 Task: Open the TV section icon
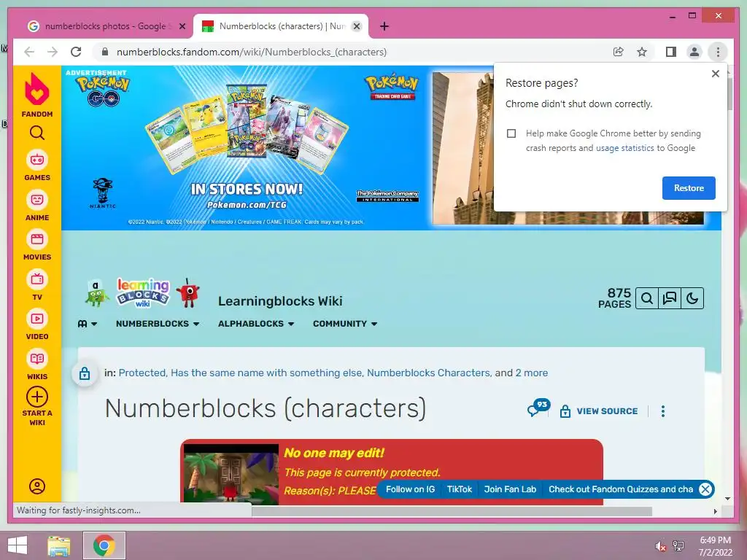click(x=36, y=279)
